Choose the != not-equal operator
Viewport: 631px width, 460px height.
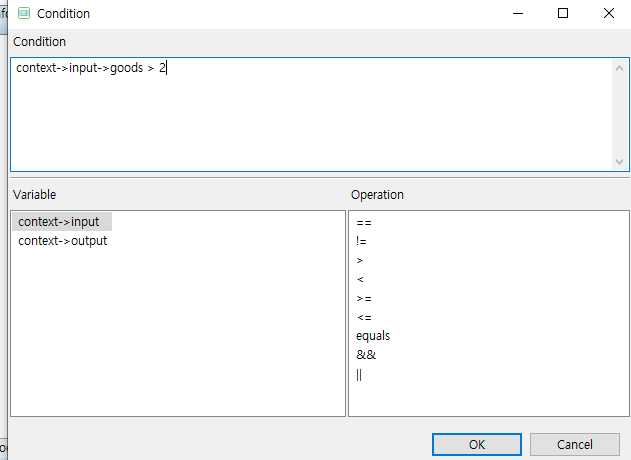click(x=361, y=241)
